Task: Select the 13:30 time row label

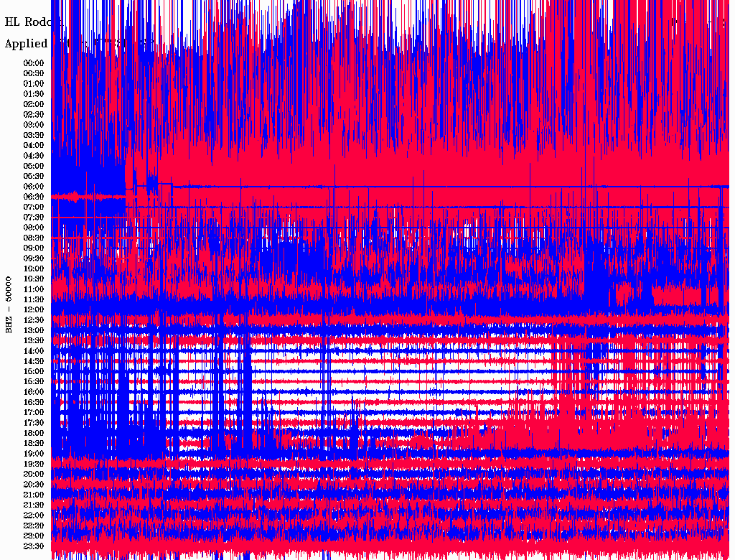Action: click(34, 340)
